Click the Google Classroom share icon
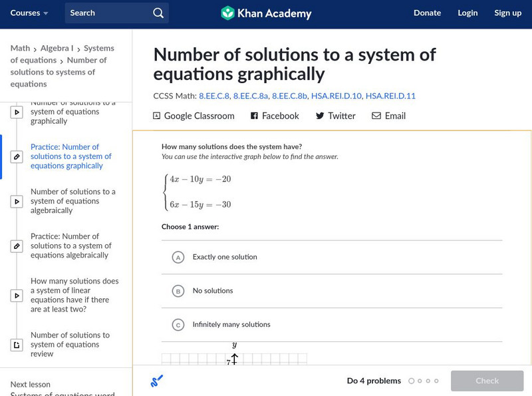This screenshot has height=396, width=532. (x=157, y=116)
